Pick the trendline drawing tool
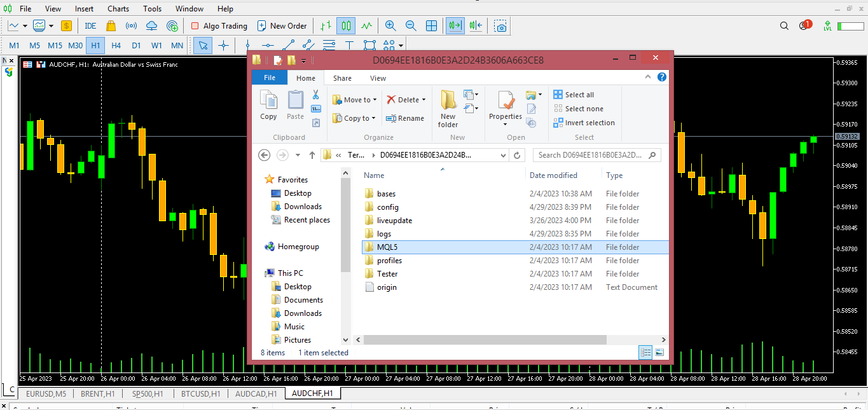Image resolution: width=868 pixels, height=410 pixels. 288,46
